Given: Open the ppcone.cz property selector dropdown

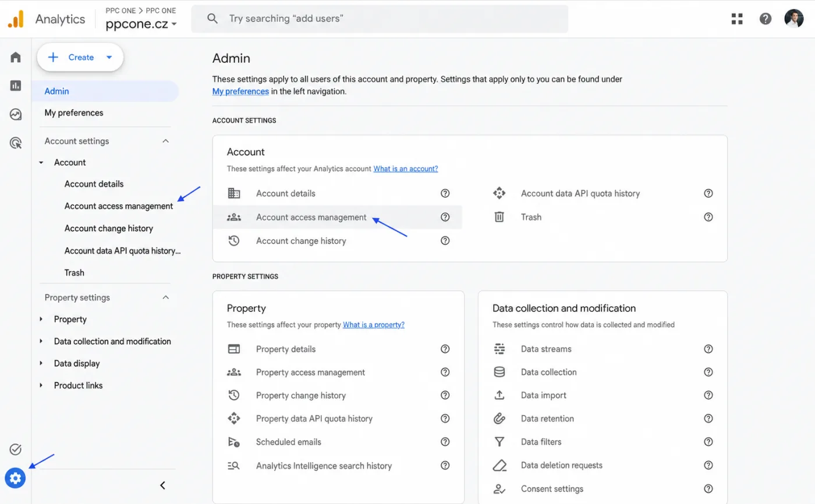Looking at the screenshot, I should click(x=141, y=24).
